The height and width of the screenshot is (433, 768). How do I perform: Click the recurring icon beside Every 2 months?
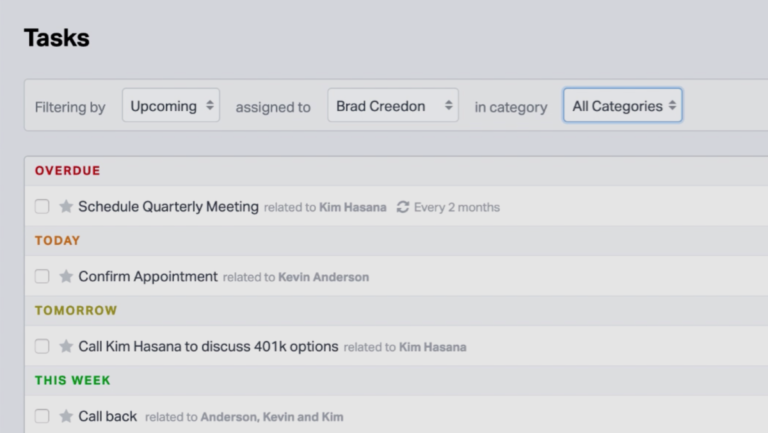tap(403, 207)
